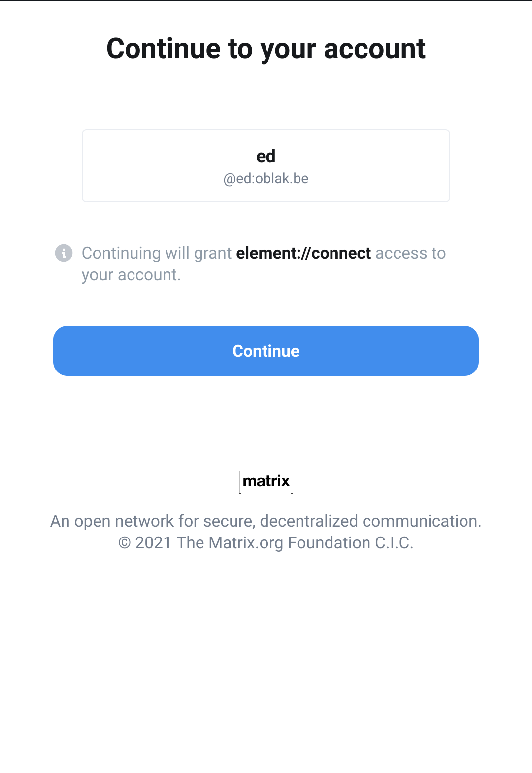Click "Matrix.org" in the footer
The width and height of the screenshot is (532, 773).
[246, 543]
